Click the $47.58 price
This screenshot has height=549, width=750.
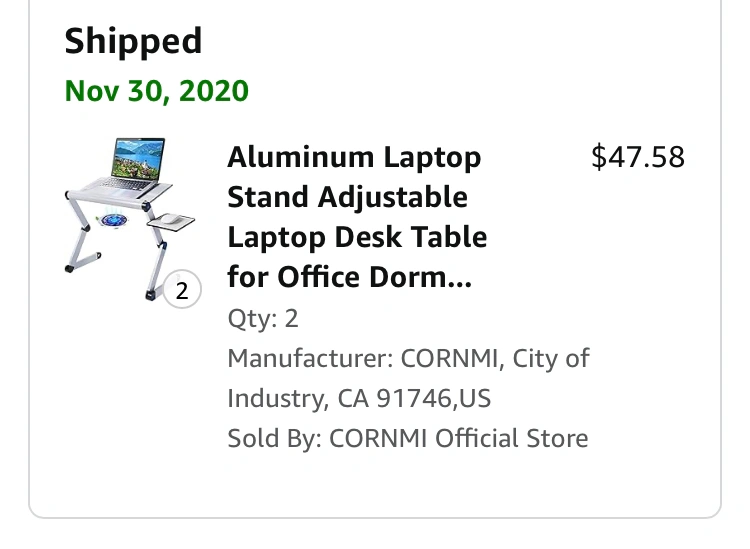pyautogui.click(x=638, y=157)
